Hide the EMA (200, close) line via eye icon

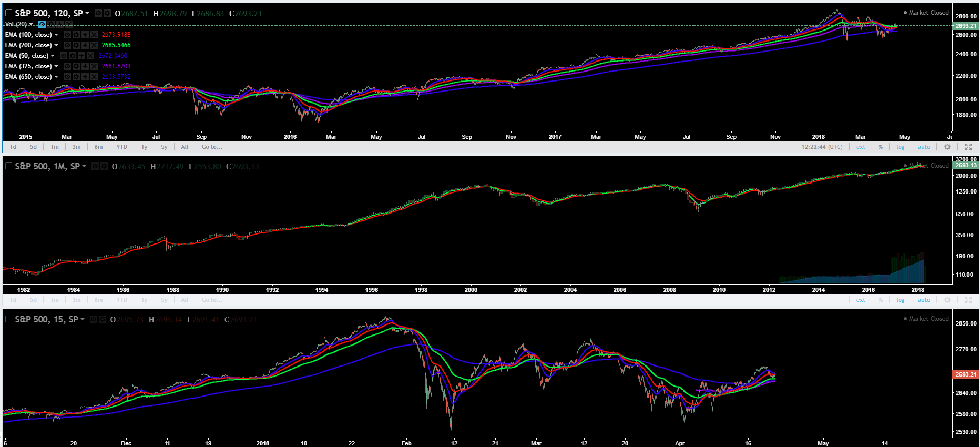coord(67,45)
